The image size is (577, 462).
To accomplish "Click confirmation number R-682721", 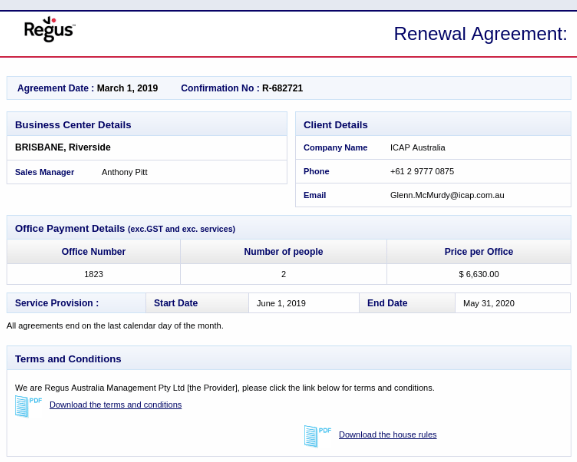I will click(282, 88).
